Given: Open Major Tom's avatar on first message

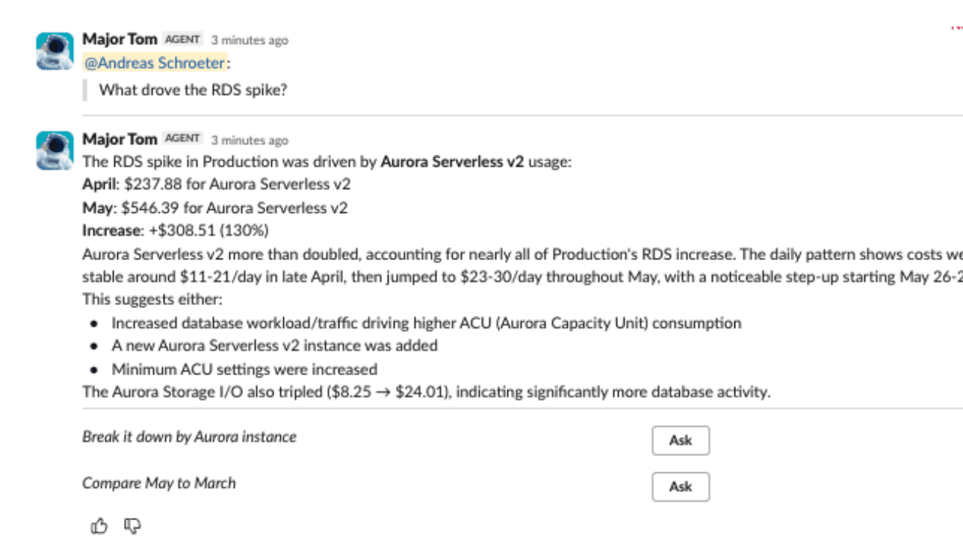Looking at the screenshot, I should [x=55, y=51].
